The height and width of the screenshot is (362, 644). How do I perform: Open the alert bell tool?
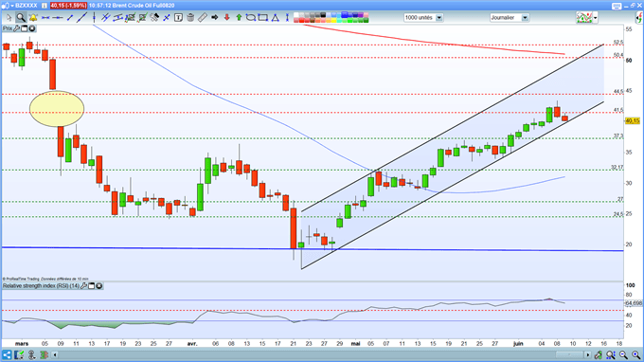coord(33,17)
